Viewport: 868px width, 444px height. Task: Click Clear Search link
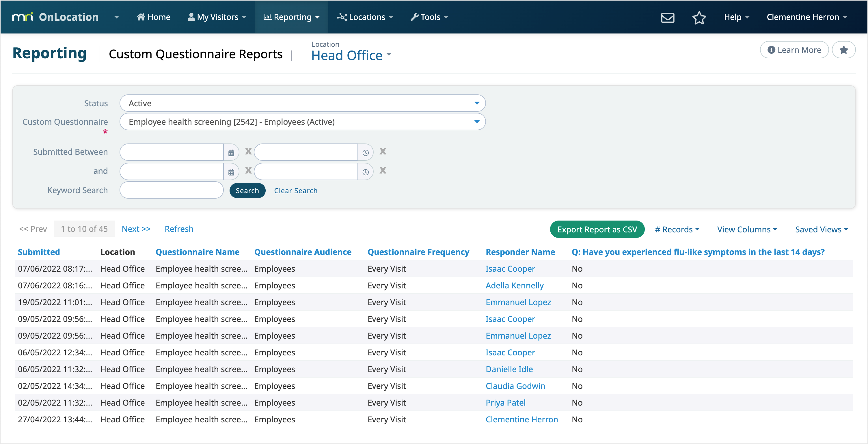(x=295, y=191)
